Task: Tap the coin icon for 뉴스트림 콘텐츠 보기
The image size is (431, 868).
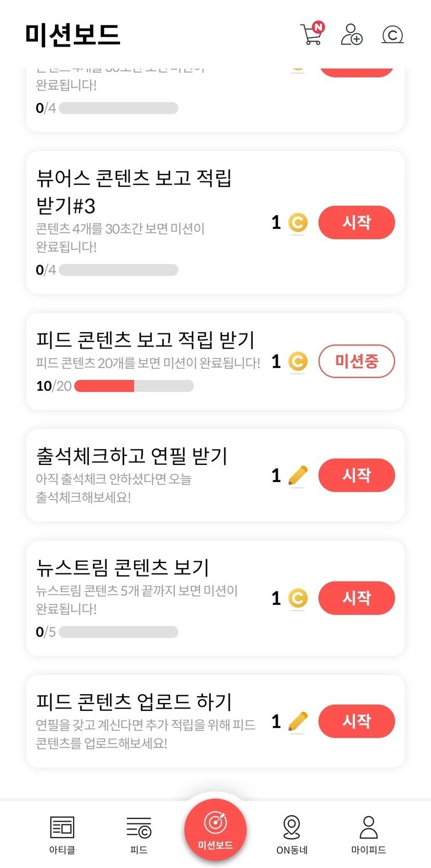Action: coord(298,598)
